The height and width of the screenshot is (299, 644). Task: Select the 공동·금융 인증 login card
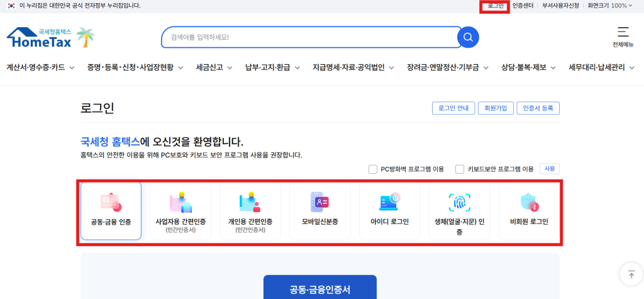[111, 211]
